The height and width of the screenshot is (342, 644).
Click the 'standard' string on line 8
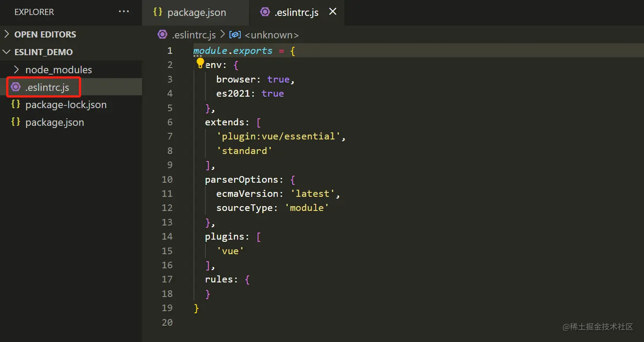(244, 151)
